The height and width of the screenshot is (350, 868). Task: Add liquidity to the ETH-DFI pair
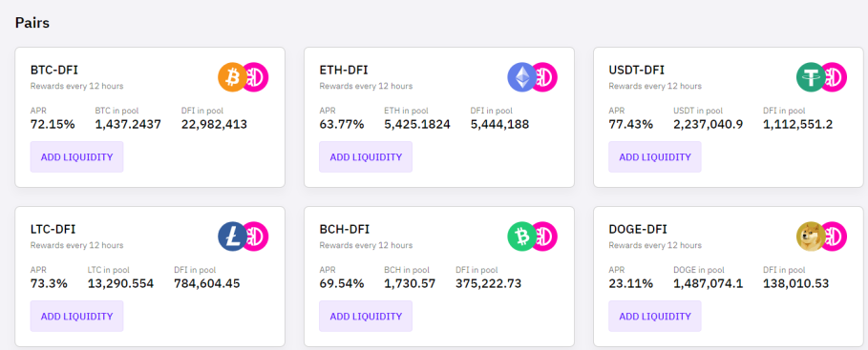(366, 157)
